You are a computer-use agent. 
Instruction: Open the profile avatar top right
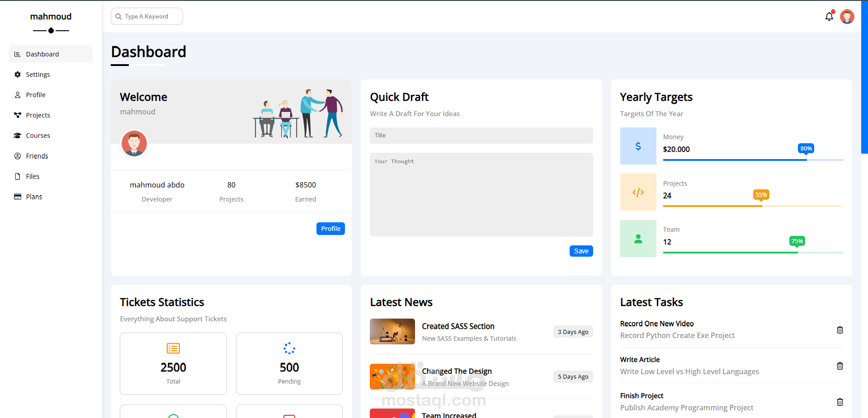(x=847, y=16)
